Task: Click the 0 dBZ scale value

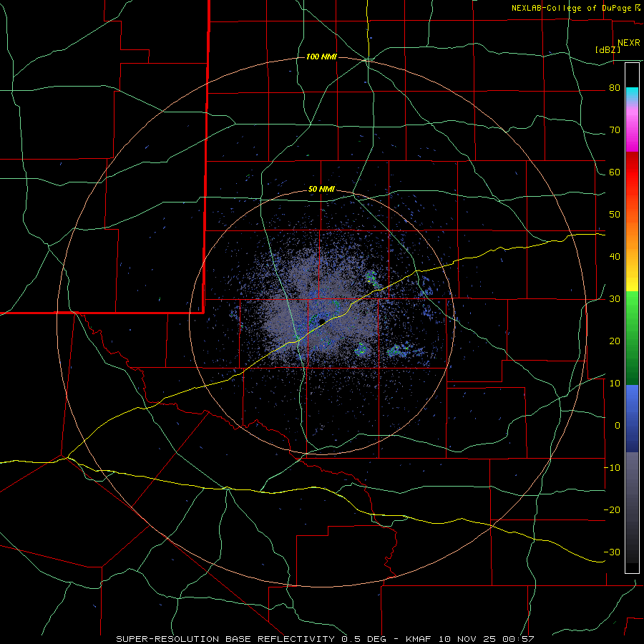Action: [x=618, y=426]
